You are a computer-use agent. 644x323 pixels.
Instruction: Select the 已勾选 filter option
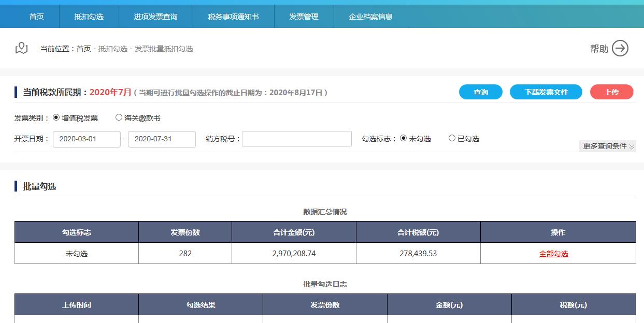(451, 138)
